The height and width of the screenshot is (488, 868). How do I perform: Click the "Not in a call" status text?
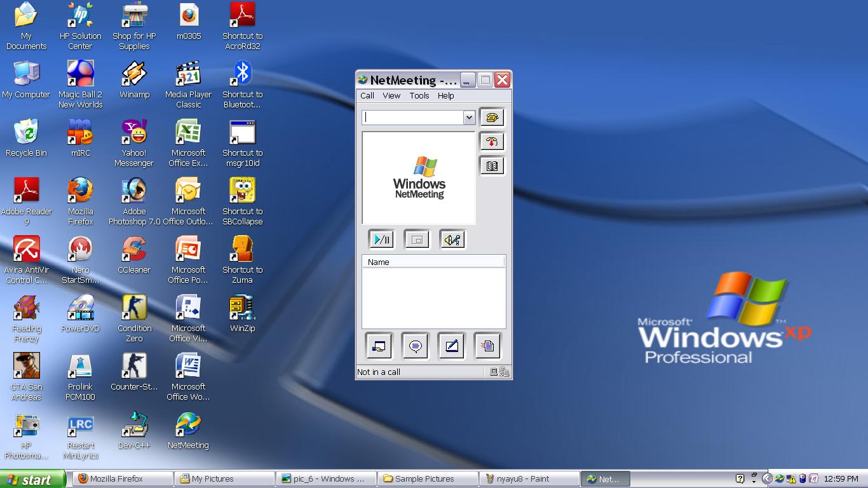(379, 372)
